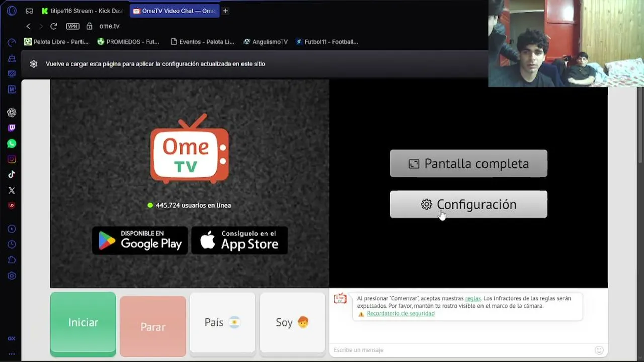
Task: Open the striped monitor sidebar icon
Action: pyautogui.click(x=12, y=74)
